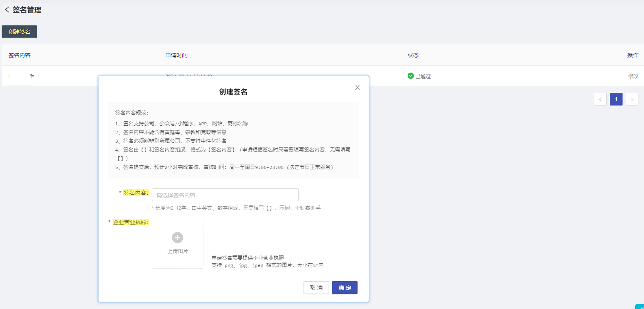This screenshot has width=644, height=309.
Task: Click the 创建签名 button
Action: (19, 32)
